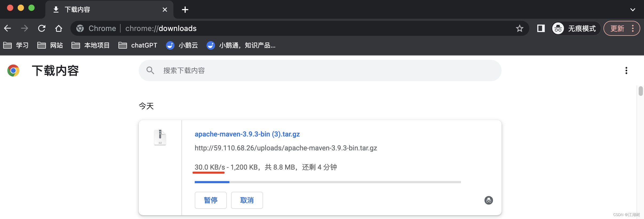Open the 无痕模式 incognito indicator
644x219 pixels.
click(576, 28)
